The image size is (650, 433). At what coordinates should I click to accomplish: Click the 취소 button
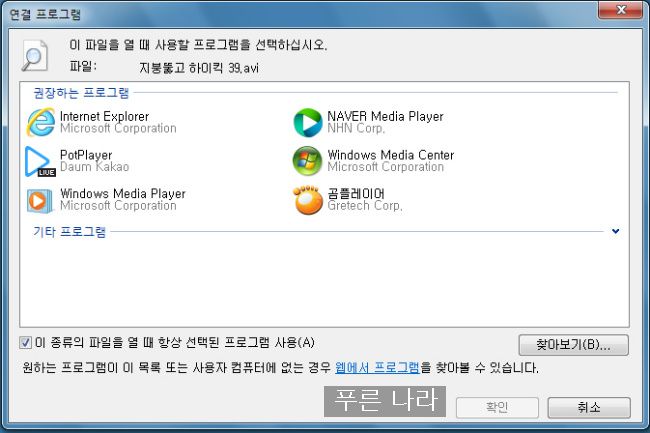click(589, 408)
